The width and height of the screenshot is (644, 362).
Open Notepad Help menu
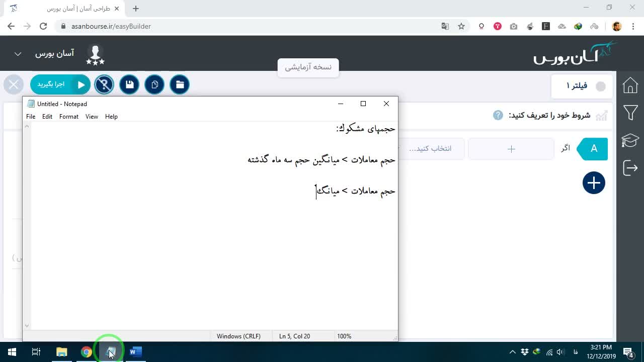(111, 117)
